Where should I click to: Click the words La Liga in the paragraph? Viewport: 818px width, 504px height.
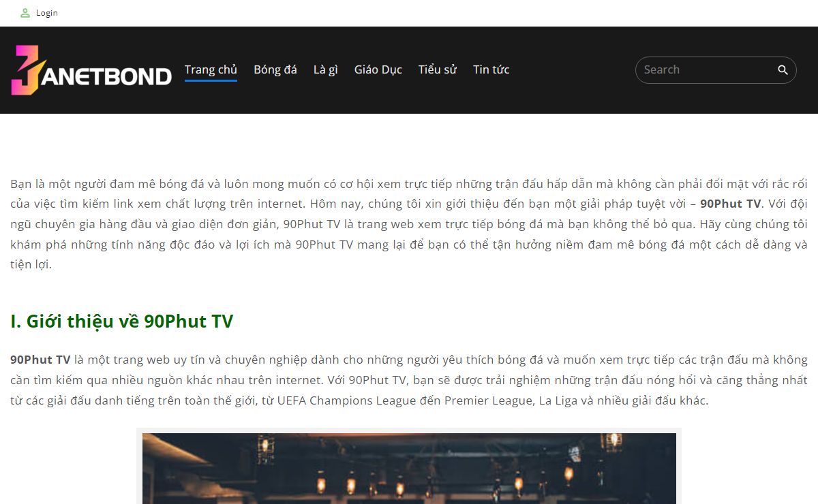tap(557, 400)
